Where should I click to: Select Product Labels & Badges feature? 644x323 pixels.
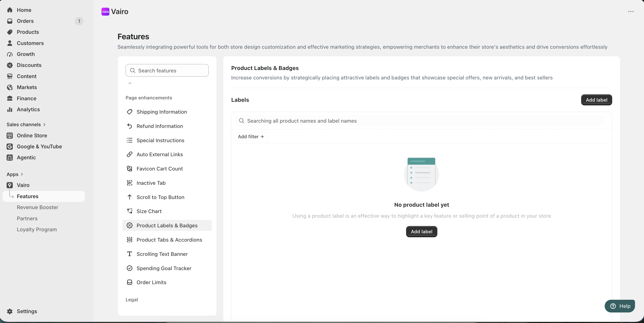167,225
